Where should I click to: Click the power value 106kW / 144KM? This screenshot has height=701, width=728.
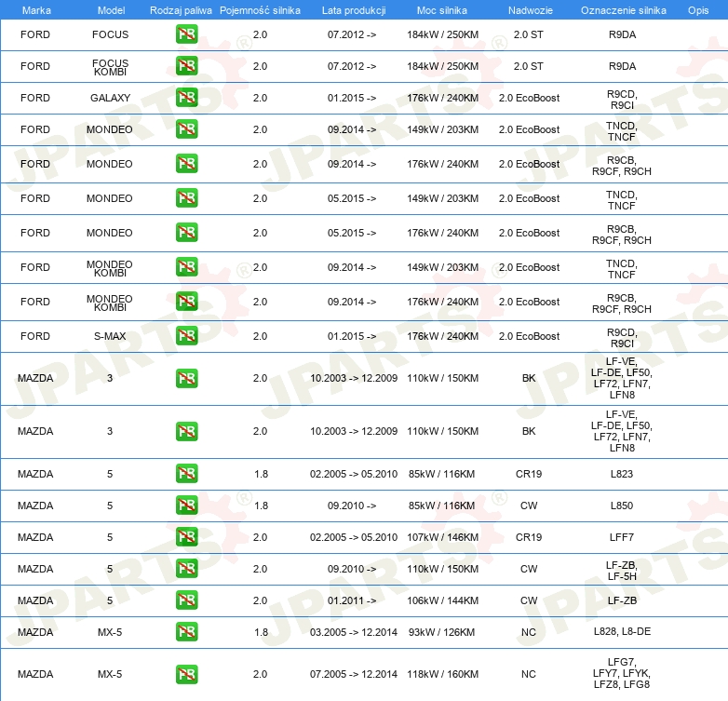(442, 600)
